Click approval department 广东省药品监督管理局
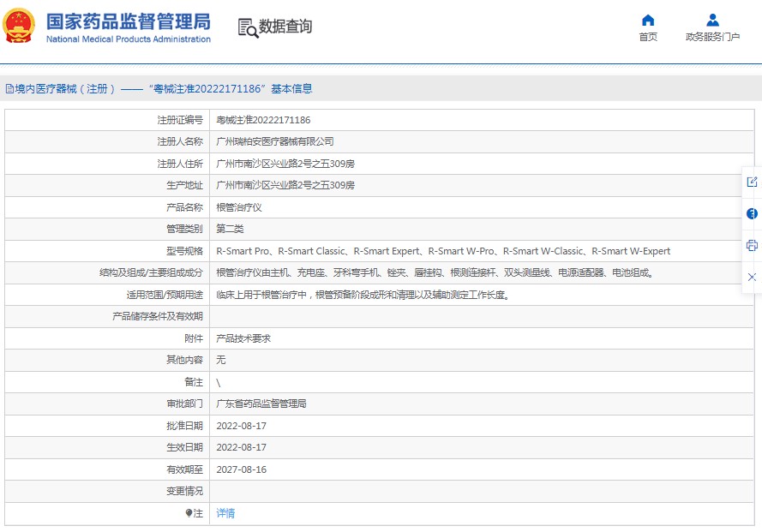 pos(261,403)
